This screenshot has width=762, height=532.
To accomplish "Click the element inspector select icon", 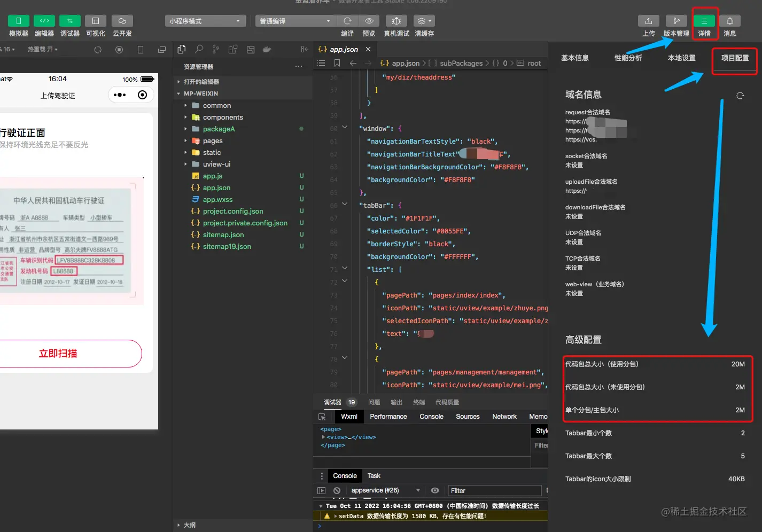I will tap(322, 417).
